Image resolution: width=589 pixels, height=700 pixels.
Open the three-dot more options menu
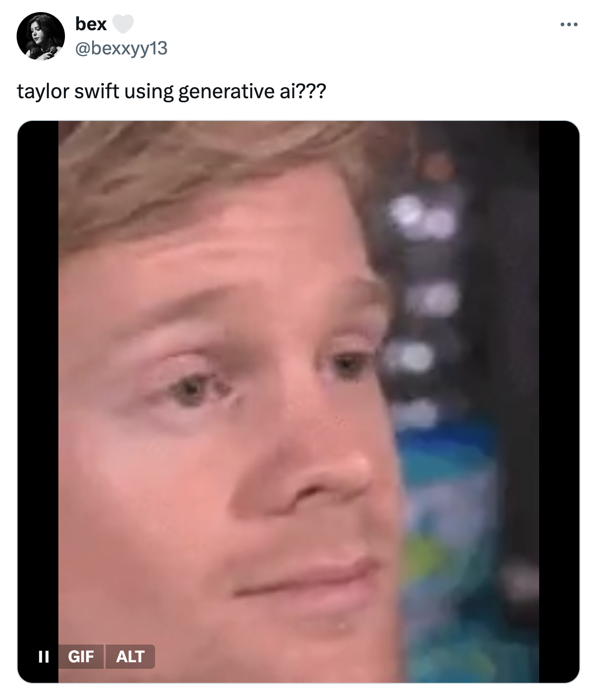pyautogui.click(x=569, y=24)
